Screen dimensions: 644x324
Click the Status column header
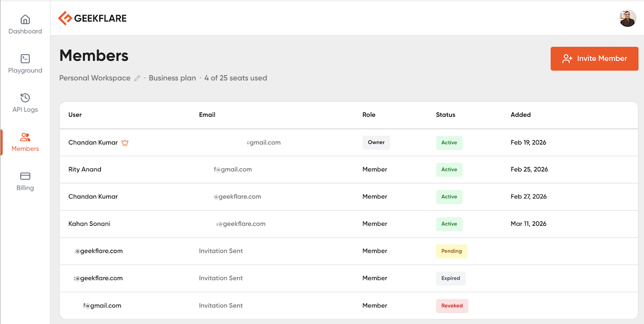click(x=445, y=114)
